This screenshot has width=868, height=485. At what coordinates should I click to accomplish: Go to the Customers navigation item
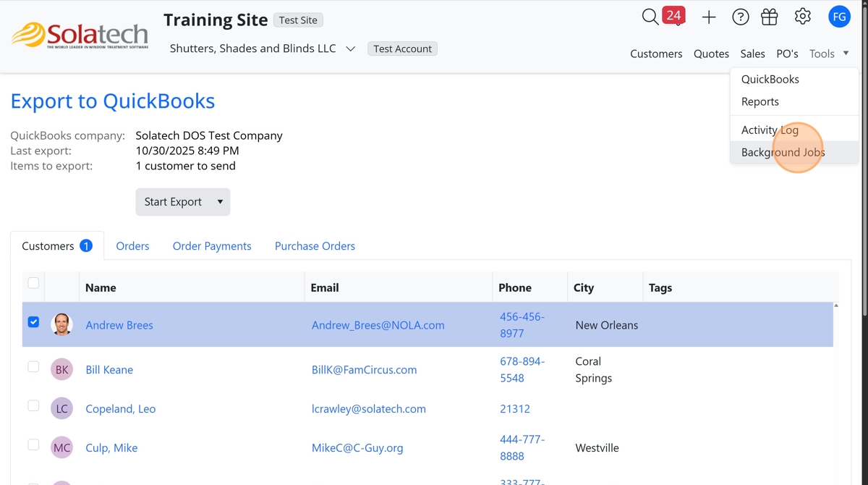click(x=656, y=54)
